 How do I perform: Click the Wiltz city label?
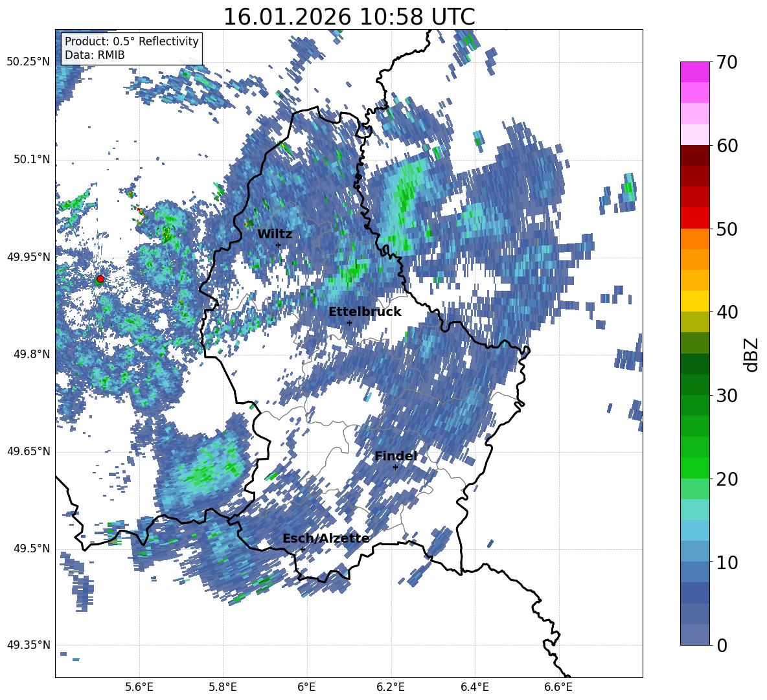pyautogui.click(x=275, y=234)
